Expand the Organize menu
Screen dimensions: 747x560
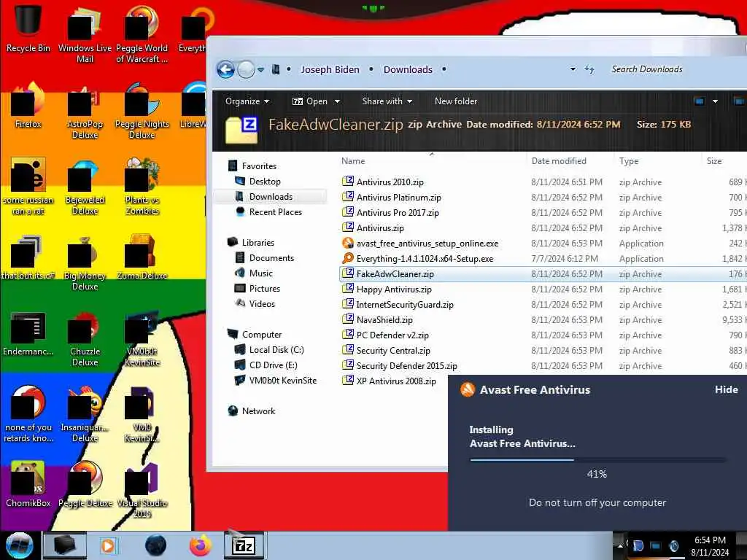point(247,101)
